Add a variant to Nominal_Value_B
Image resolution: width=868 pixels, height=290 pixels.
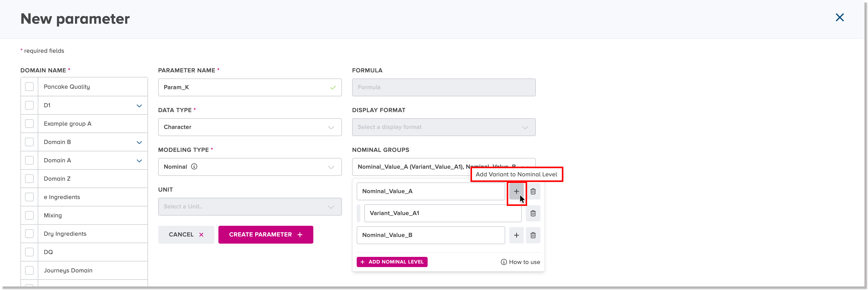pos(516,235)
